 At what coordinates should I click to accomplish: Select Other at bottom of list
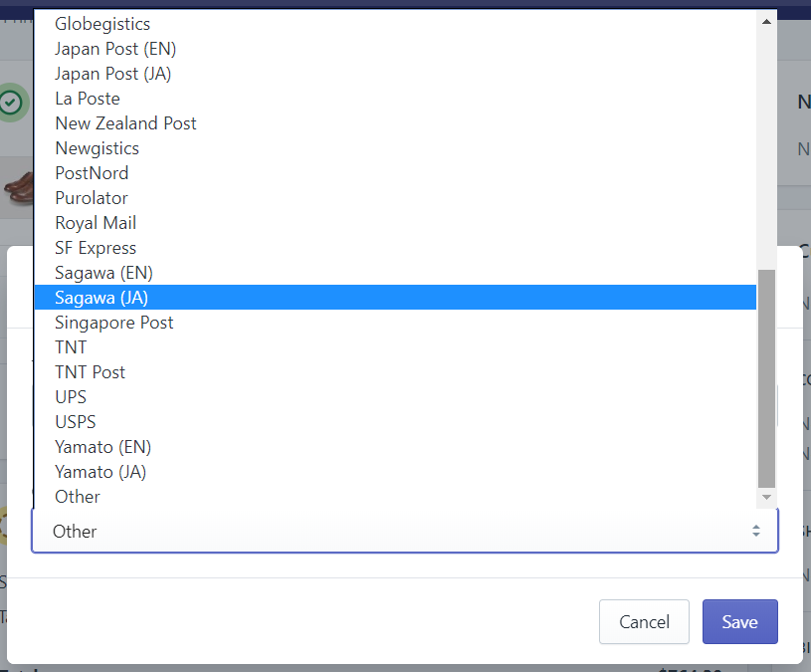(x=395, y=496)
